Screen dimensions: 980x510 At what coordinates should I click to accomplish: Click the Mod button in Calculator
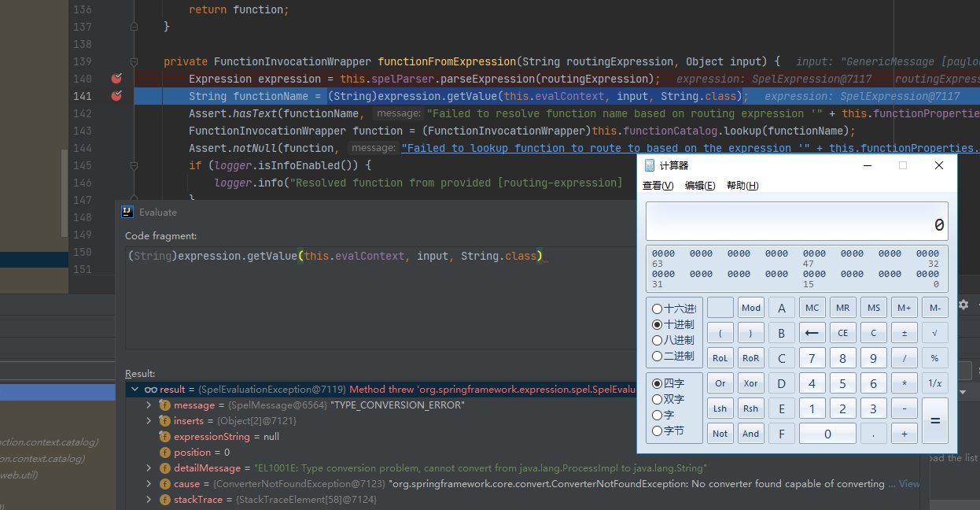(751, 308)
